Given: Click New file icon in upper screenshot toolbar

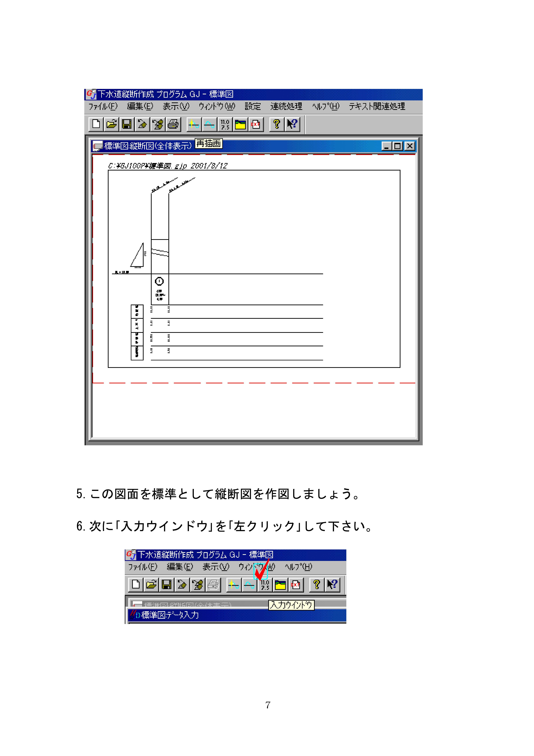Looking at the screenshot, I should (96, 124).
